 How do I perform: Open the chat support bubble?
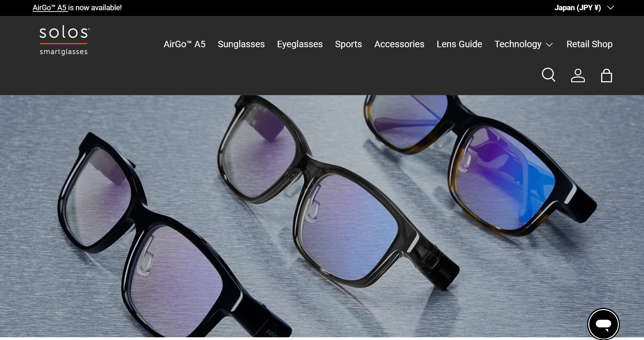(603, 324)
